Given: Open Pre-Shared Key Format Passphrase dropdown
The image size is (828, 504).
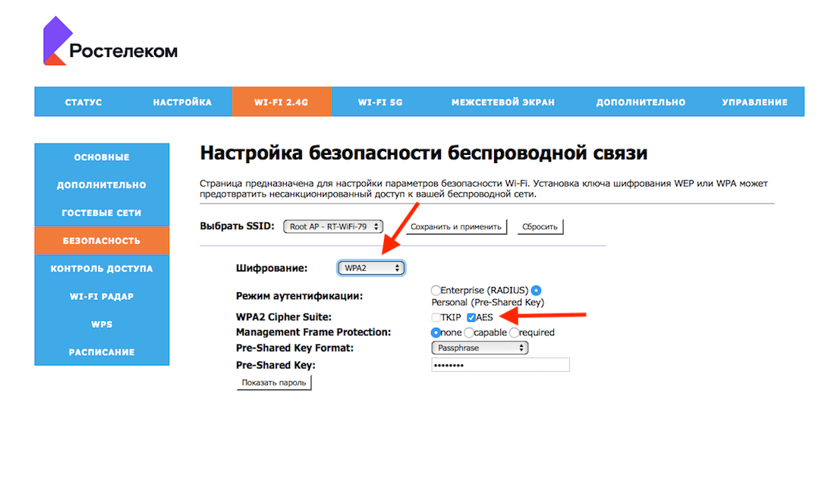Looking at the screenshot, I should click(x=479, y=348).
